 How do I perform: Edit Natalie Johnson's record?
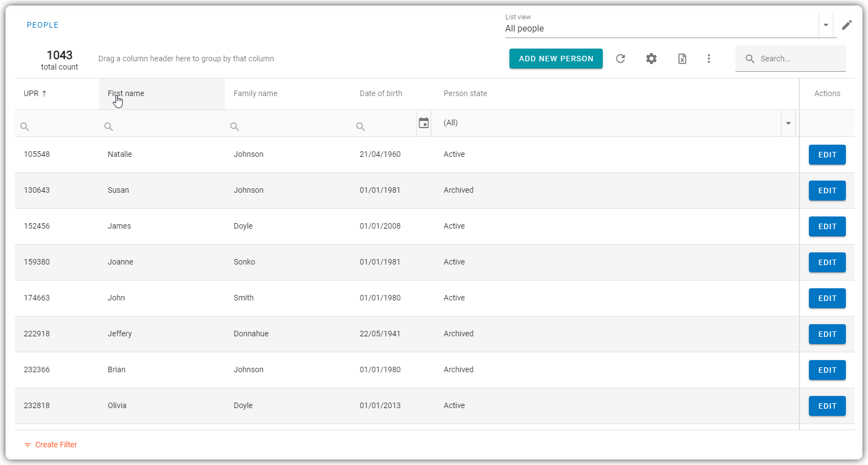(827, 155)
